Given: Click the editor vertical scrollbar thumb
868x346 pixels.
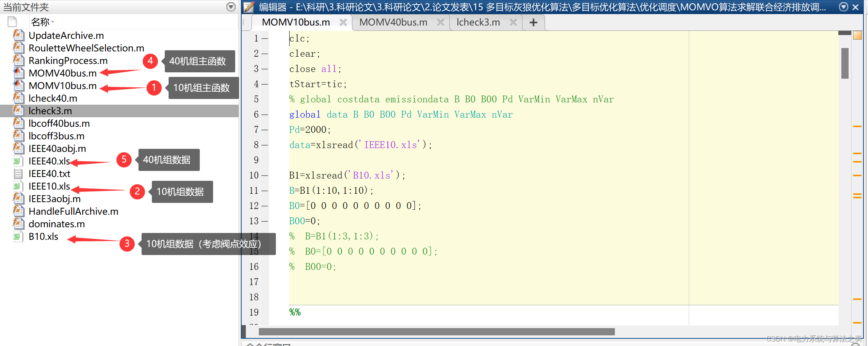Looking at the screenshot, I should 845,63.
